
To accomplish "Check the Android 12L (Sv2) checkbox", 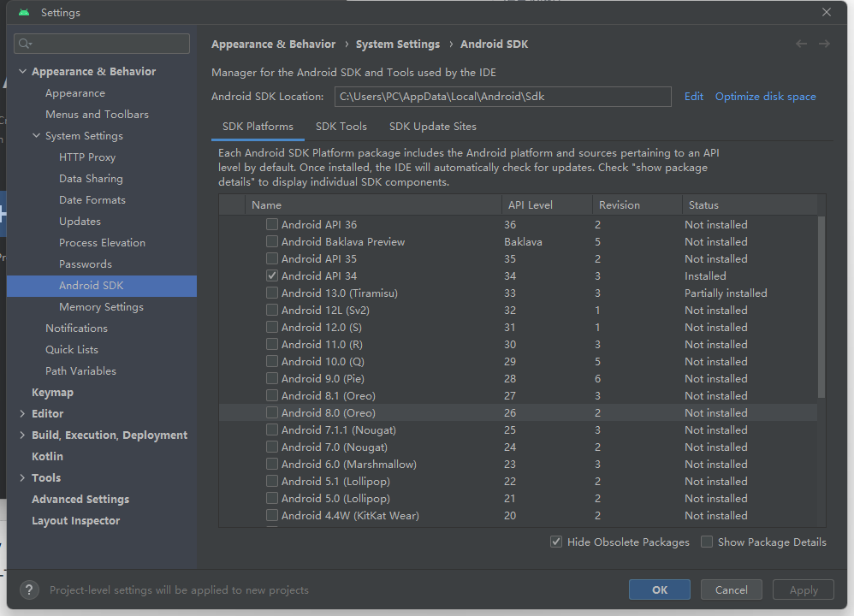I will pos(272,310).
